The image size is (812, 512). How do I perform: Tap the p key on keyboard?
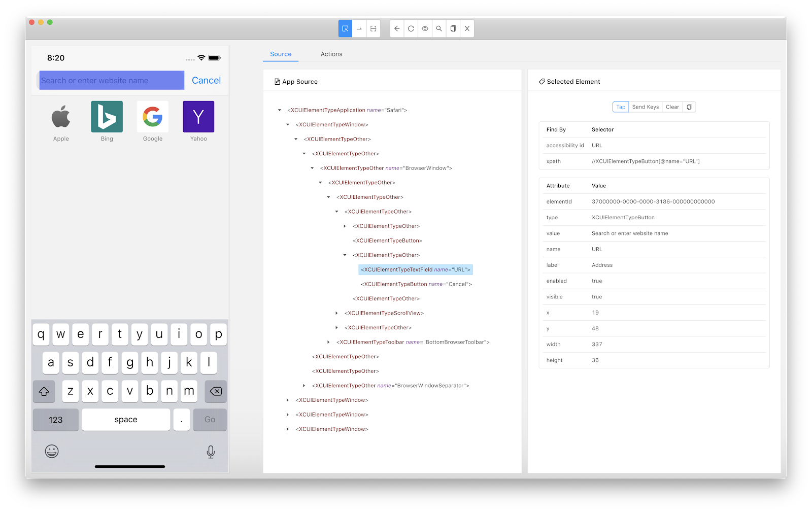click(x=219, y=334)
